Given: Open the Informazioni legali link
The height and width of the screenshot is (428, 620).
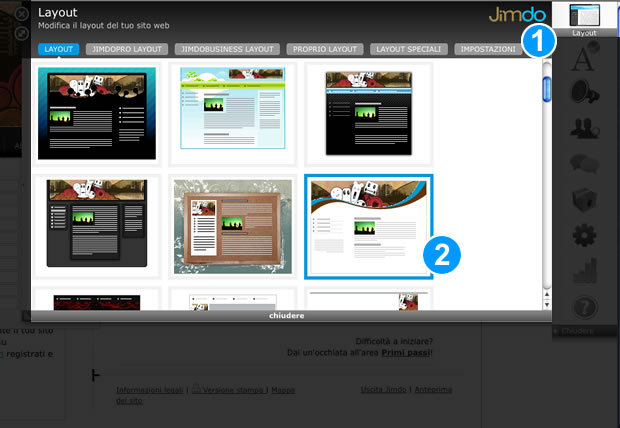Looking at the screenshot, I should 150,390.
